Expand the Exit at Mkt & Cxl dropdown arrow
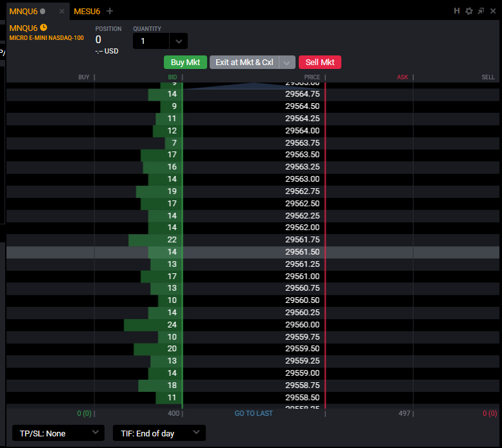Image resolution: width=502 pixels, height=448 pixels. (287, 63)
